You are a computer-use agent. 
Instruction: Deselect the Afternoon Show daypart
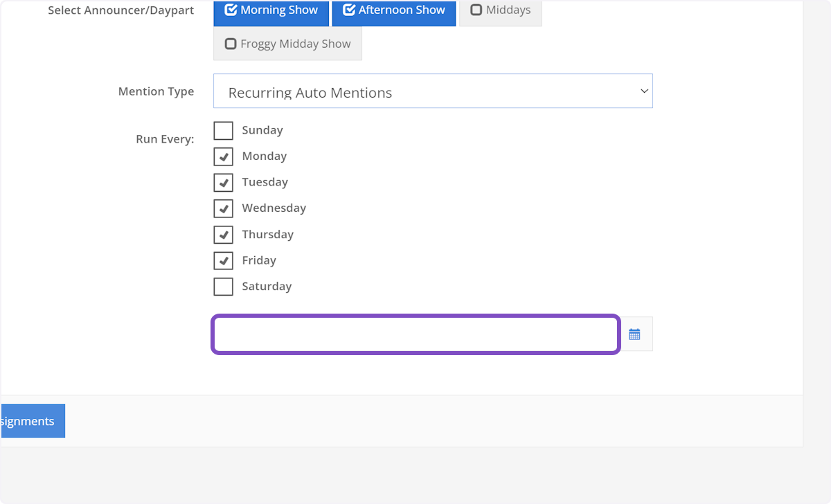coord(394,10)
